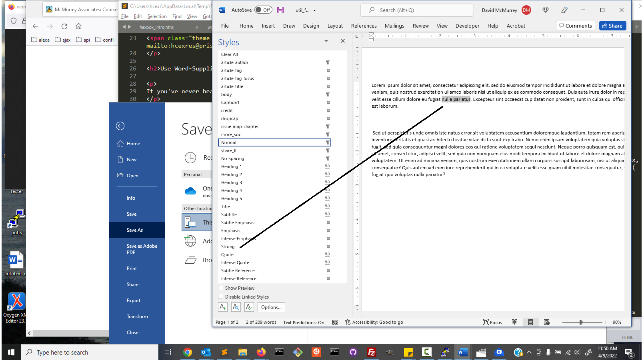Viewport: 644px width, 361px height.
Task: Click the macro recording icon in status bar
Action: 335,322
